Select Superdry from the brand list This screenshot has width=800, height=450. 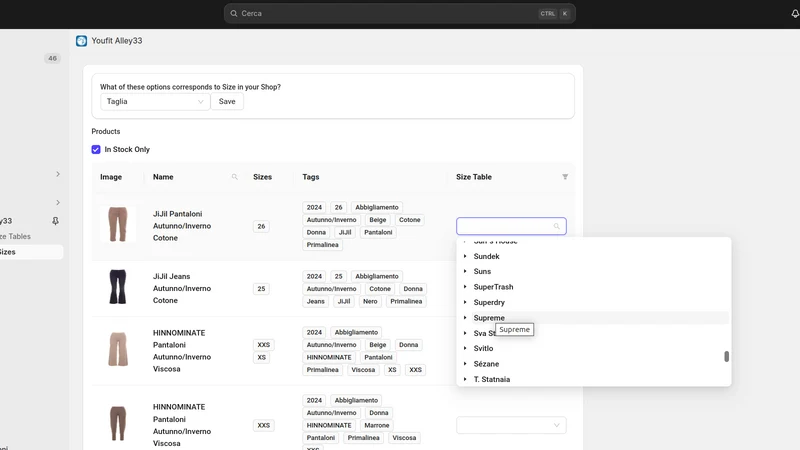(x=489, y=302)
